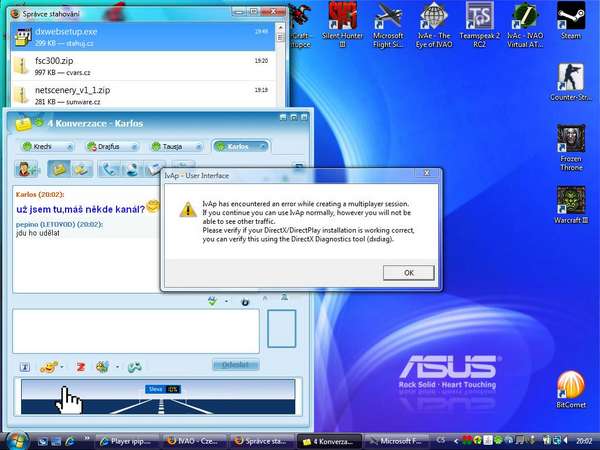The image size is (600, 450).
Task: Expand the bee emoticon dropdown arrow
Action: point(117,367)
